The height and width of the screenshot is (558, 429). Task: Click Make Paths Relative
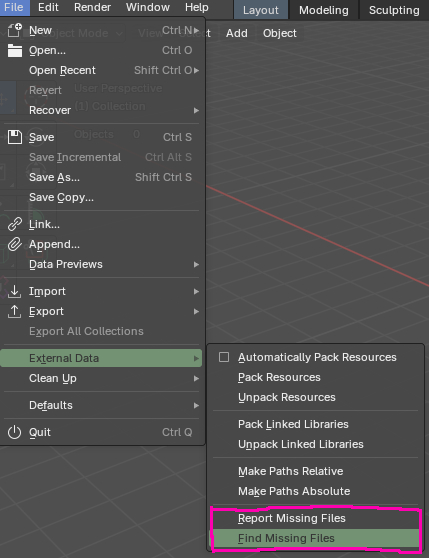tap(316, 471)
